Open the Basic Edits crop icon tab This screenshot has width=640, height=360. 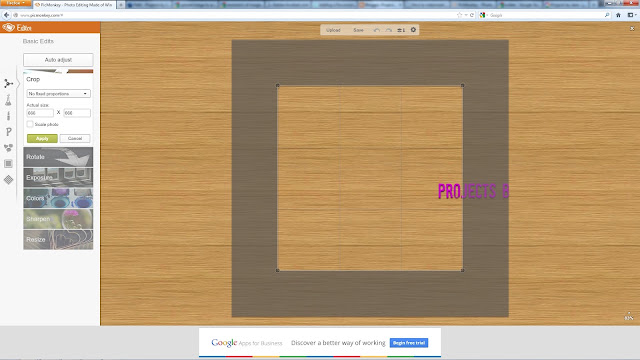tap(8, 84)
